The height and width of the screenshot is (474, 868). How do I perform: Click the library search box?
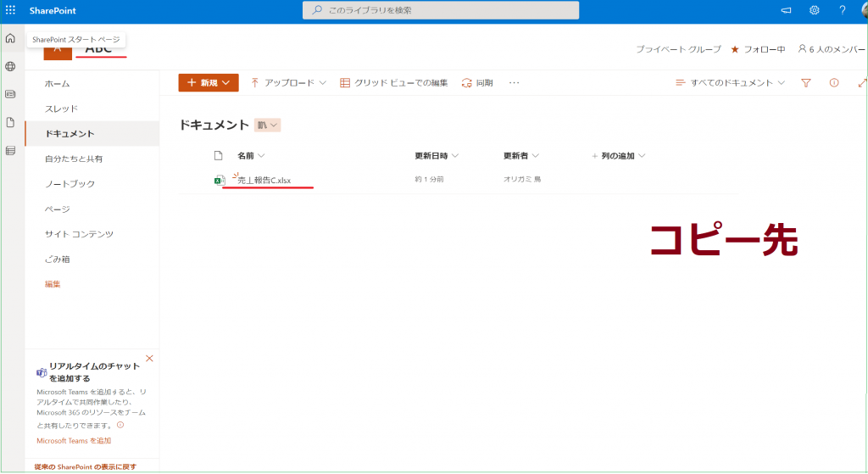click(441, 10)
